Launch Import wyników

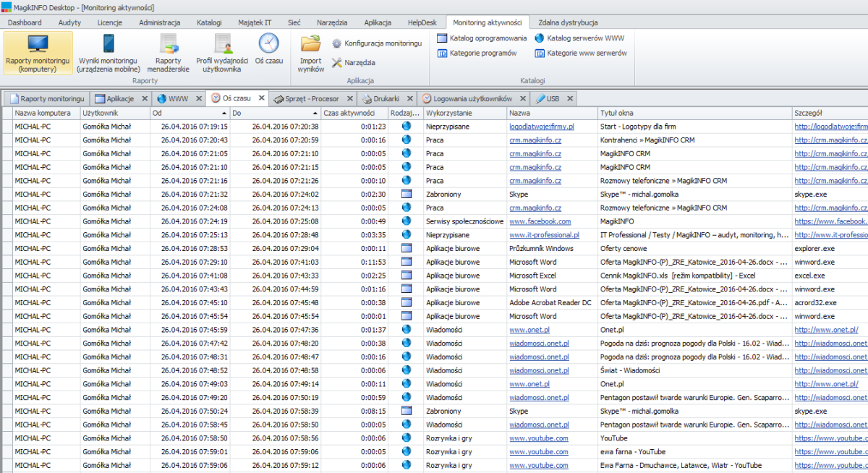click(310, 53)
